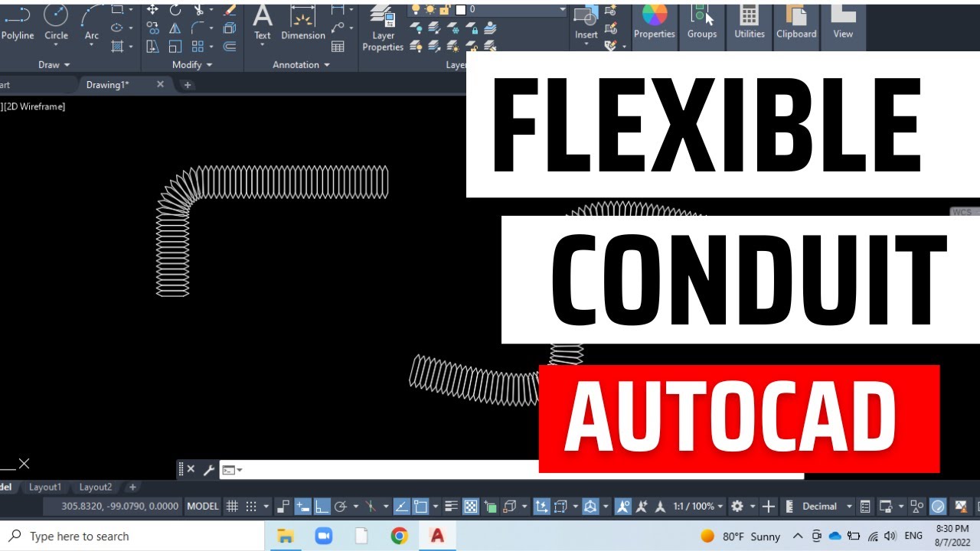Viewport: 980px width, 551px height.
Task: Open Zoom from the taskbar
Action: [x=323, y=536]
